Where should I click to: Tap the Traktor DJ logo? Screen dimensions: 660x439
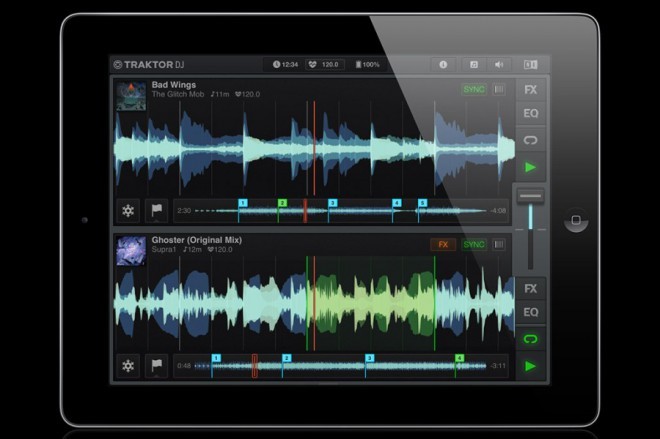[149, 65]
